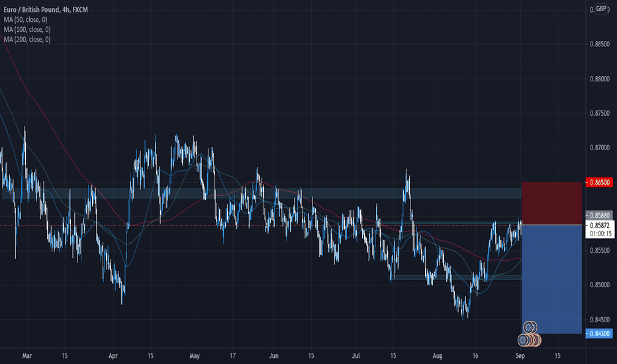The width and height of the screenshot is (617, 364).
Task: Select the MA (50, close, 0) indicator legend
Action: tap(26, 20)
